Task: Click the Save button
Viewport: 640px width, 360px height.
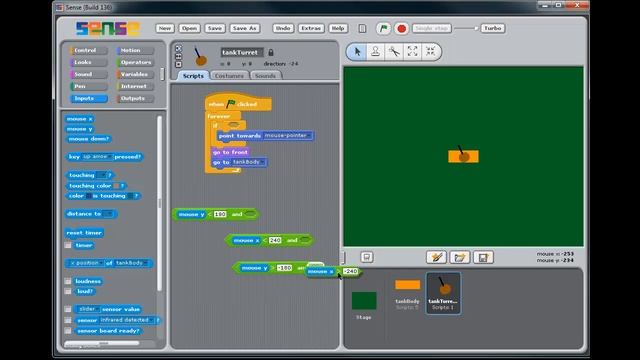Action: coord(215,29)
